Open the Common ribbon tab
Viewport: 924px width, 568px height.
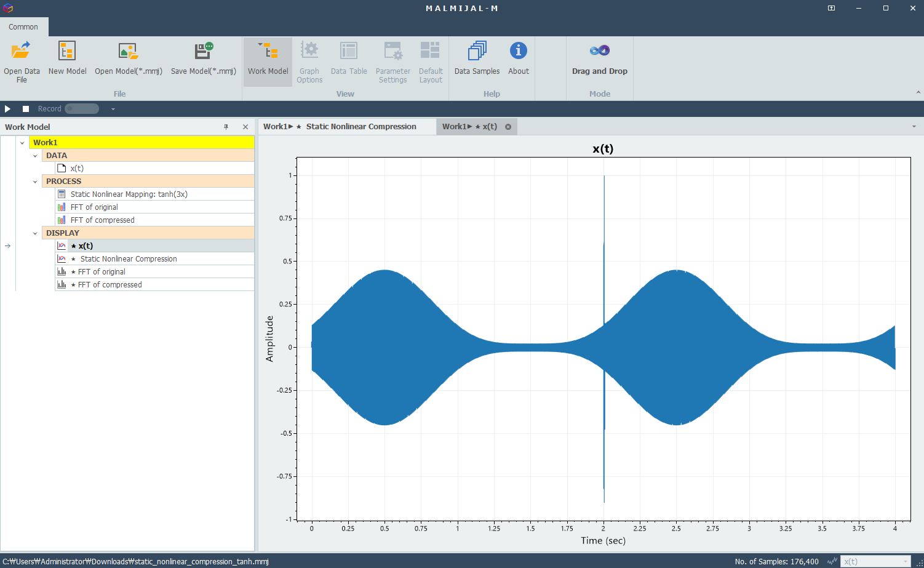[x=23, y=27]
